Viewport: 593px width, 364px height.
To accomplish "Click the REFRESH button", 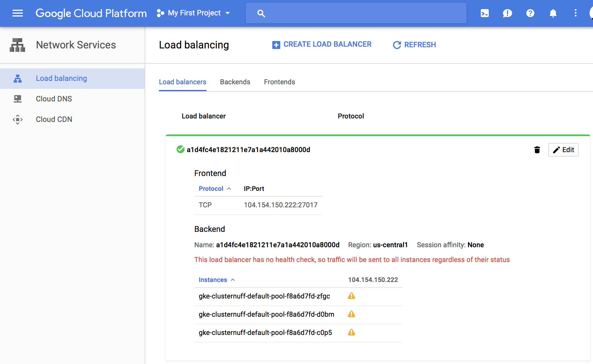I will tap(414, 45).
